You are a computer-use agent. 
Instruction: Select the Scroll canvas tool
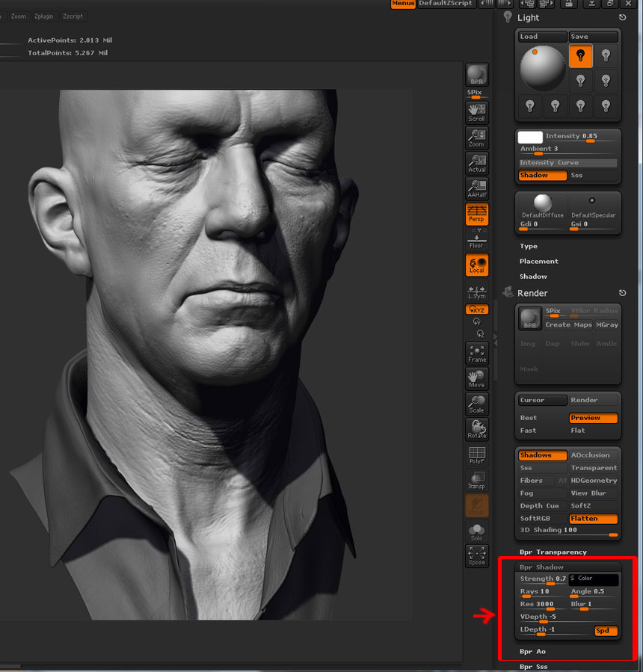tap(477, 112)
